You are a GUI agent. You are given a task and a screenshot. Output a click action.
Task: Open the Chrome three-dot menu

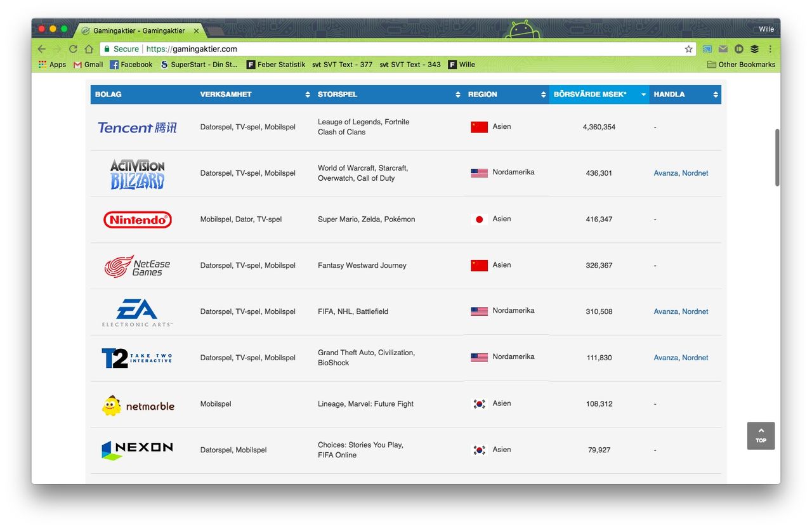770,49
